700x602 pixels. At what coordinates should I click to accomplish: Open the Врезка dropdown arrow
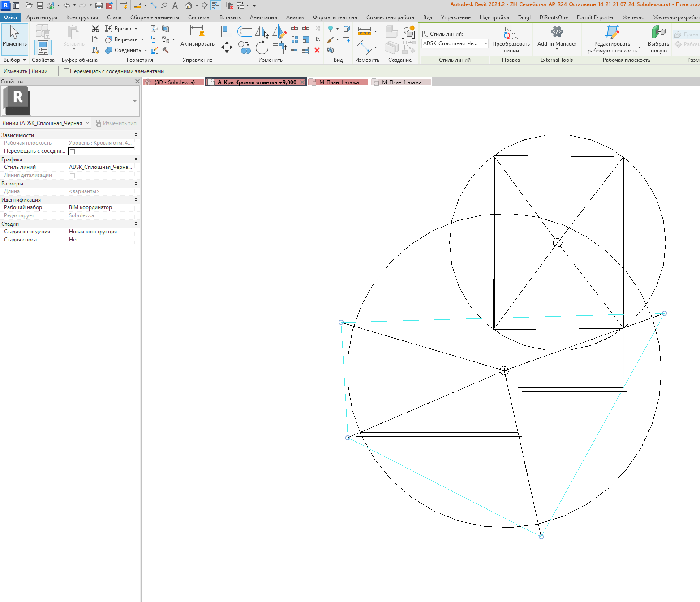coord(136,29)
